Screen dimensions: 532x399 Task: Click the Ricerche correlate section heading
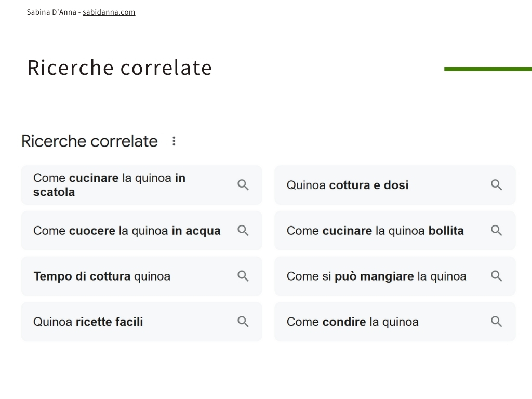pyautogui.click(x=89, y=141)
